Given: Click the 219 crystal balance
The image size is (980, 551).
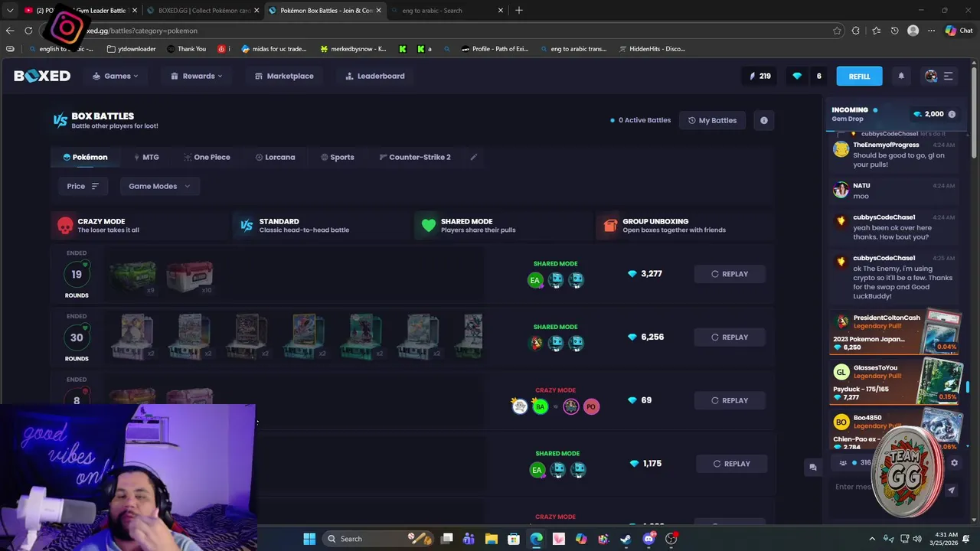Looking at the screenshot, I should click(x=760, y=76).
